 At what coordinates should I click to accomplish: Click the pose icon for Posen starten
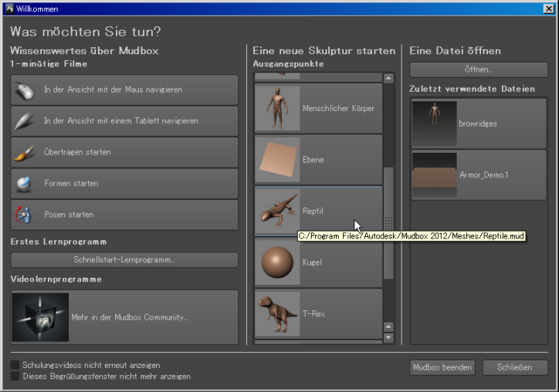23,215
